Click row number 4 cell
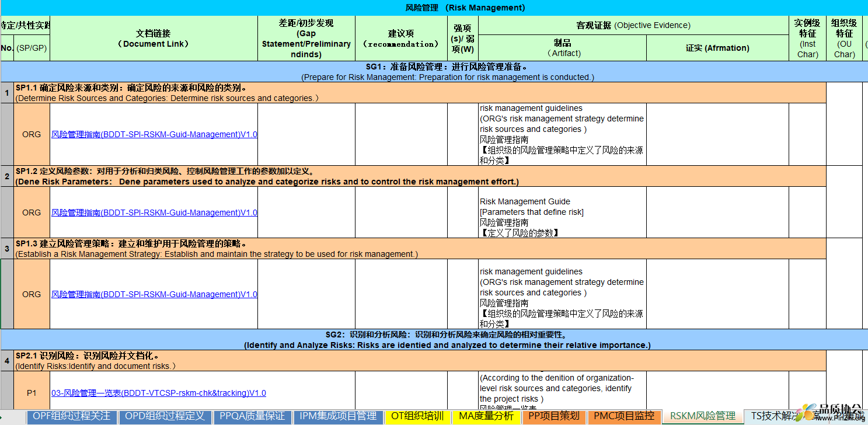 click(7, 361)
